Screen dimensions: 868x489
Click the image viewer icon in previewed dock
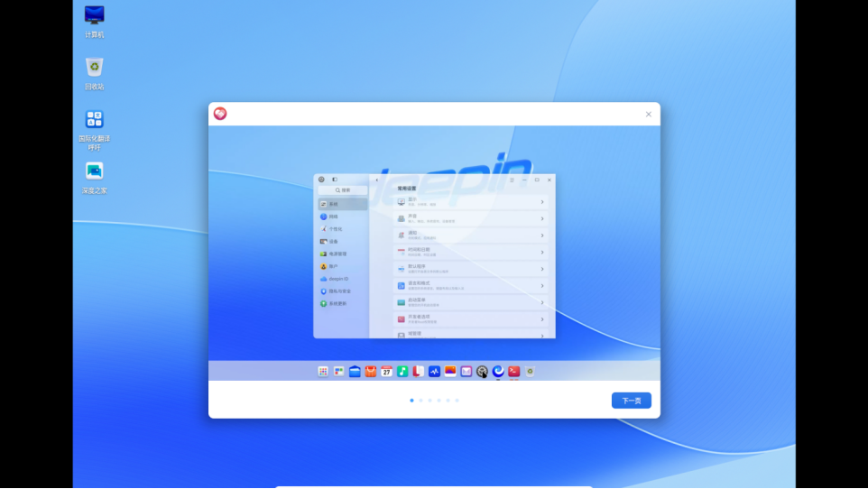point(450,372)
